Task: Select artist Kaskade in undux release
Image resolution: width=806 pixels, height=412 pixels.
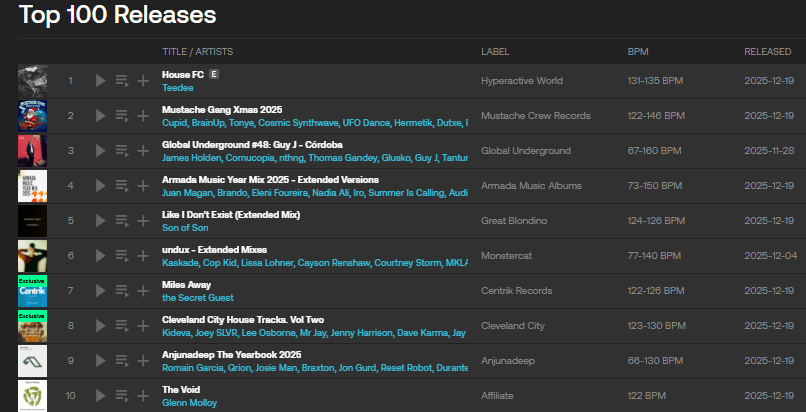Action: (x=179, y=263)
